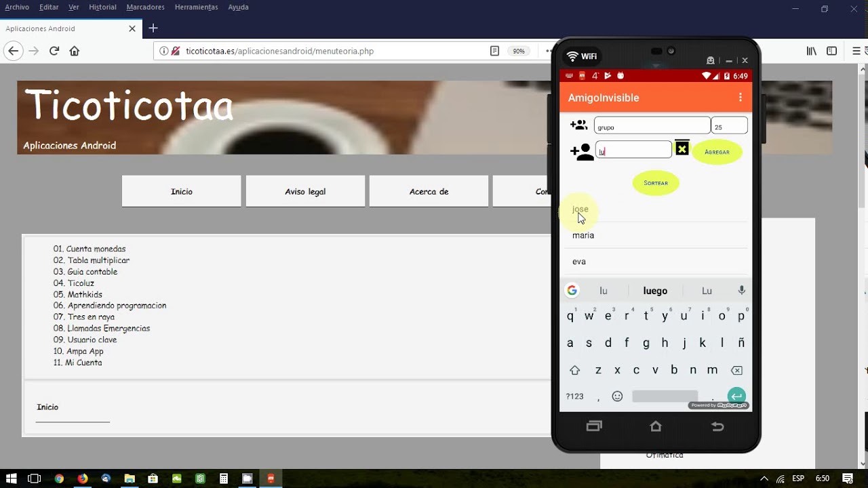Image resolution: width=868 pixels, height=488 pixels.
Task: Tap the Android back navigation button
Action: 717,426
